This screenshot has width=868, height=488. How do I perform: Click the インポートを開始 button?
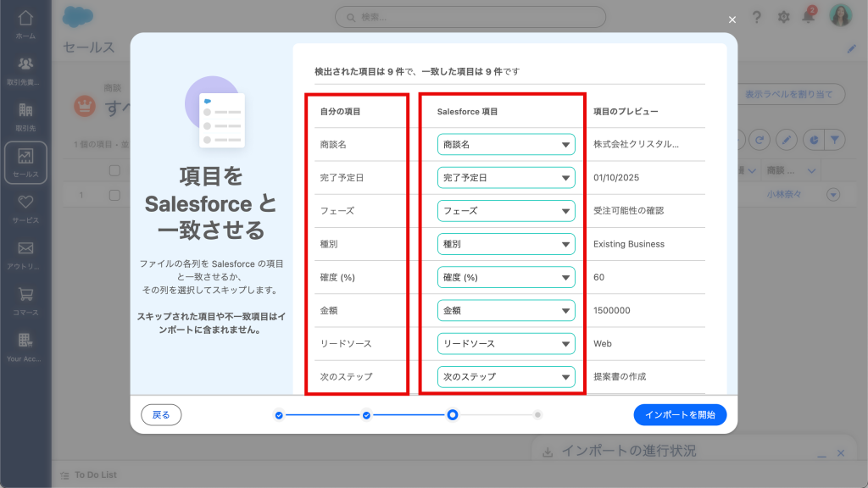tap(680, 415)
